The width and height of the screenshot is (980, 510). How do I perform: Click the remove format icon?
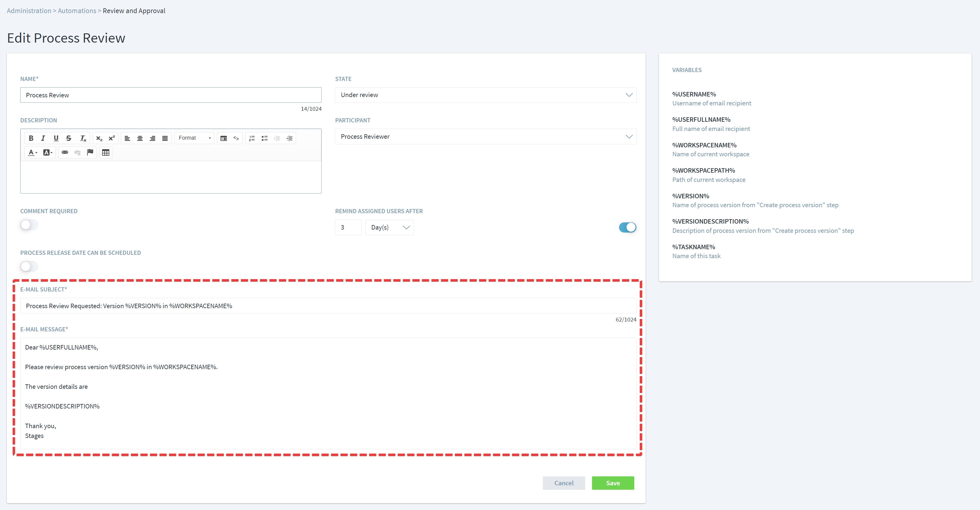[83, 138]
